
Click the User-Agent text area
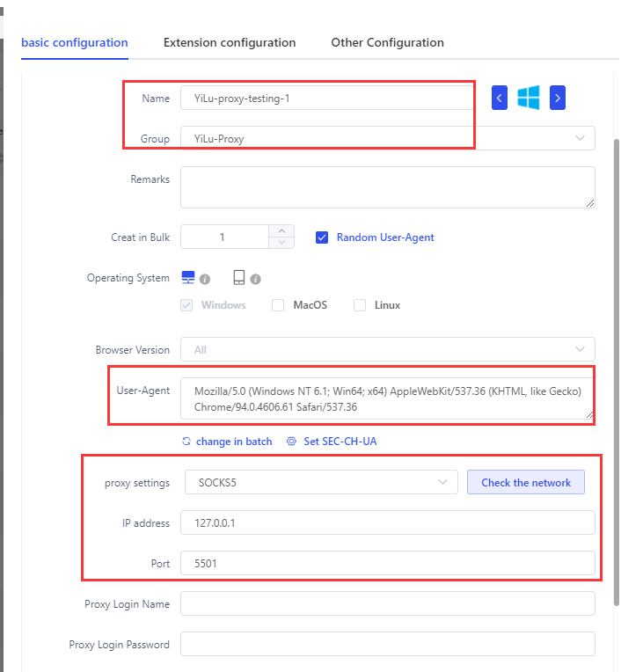(387, 398)
